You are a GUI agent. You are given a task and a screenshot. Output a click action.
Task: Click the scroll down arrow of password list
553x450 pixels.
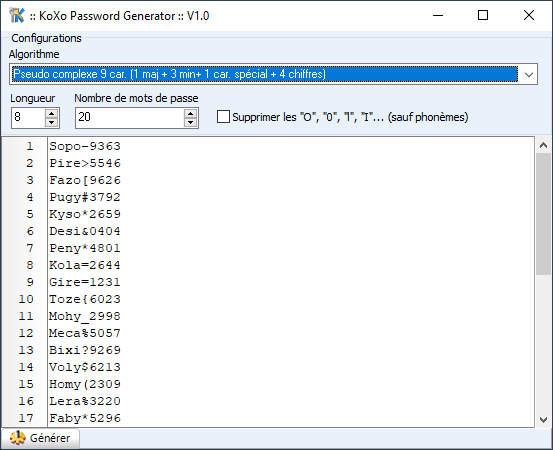pyautogui.click(x=543, y=420)
